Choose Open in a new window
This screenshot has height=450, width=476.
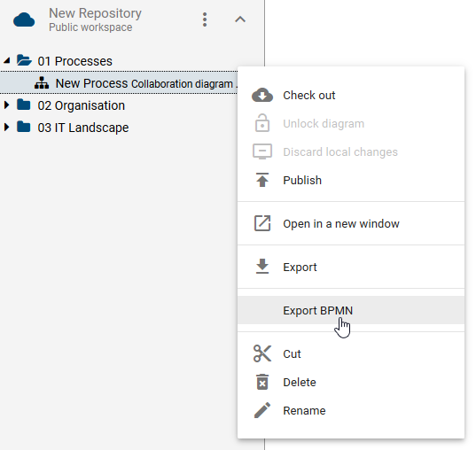pos(351,223)
